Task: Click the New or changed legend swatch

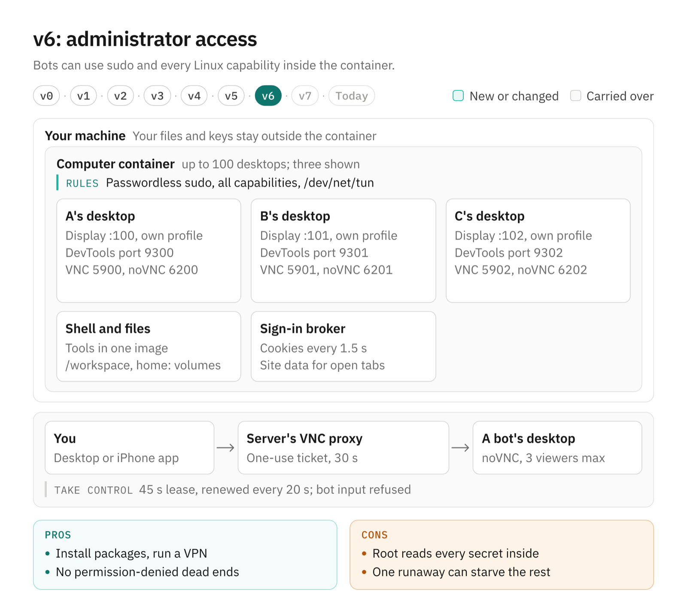Action: pyautogui.click(x=458, y=96)
